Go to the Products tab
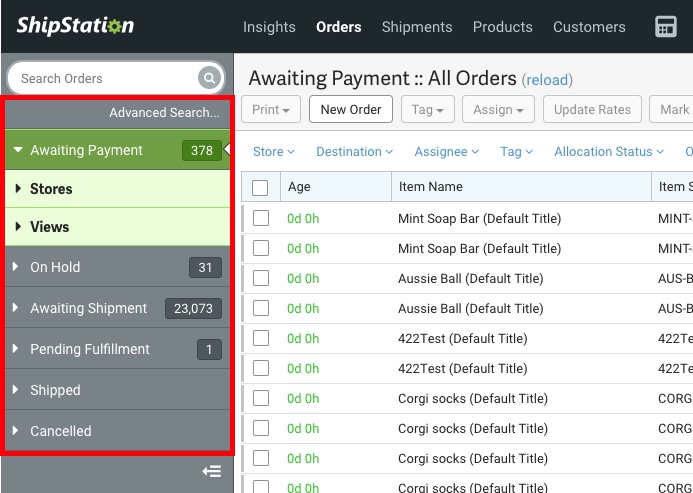Screen dimensions: 693x493 [x=503, y=27]
